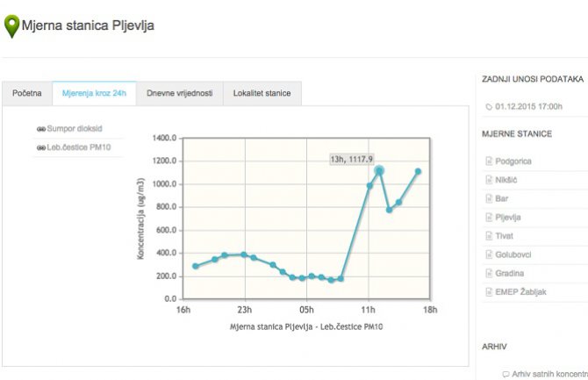588x380 pixels.
Task: Open the Lokalitet stanice tab
Action: [262, 93]
